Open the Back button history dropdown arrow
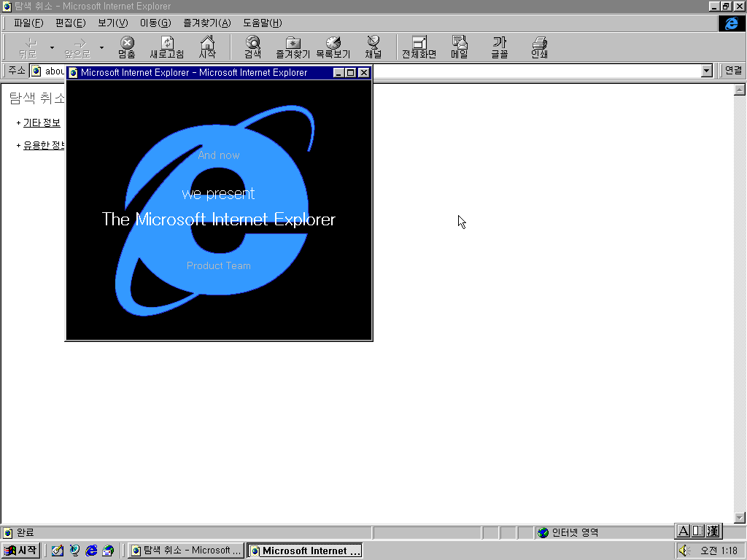This screenshot has width=747, height=560. click(x=52, y=47)
